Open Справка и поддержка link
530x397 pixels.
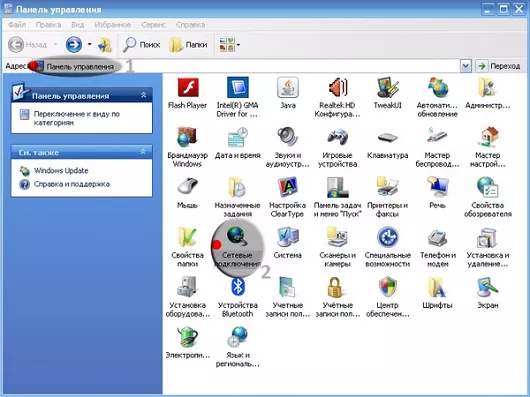[x=72, y=184]
